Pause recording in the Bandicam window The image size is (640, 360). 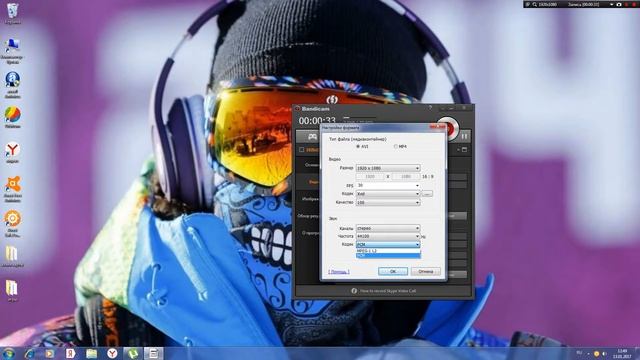464,136
